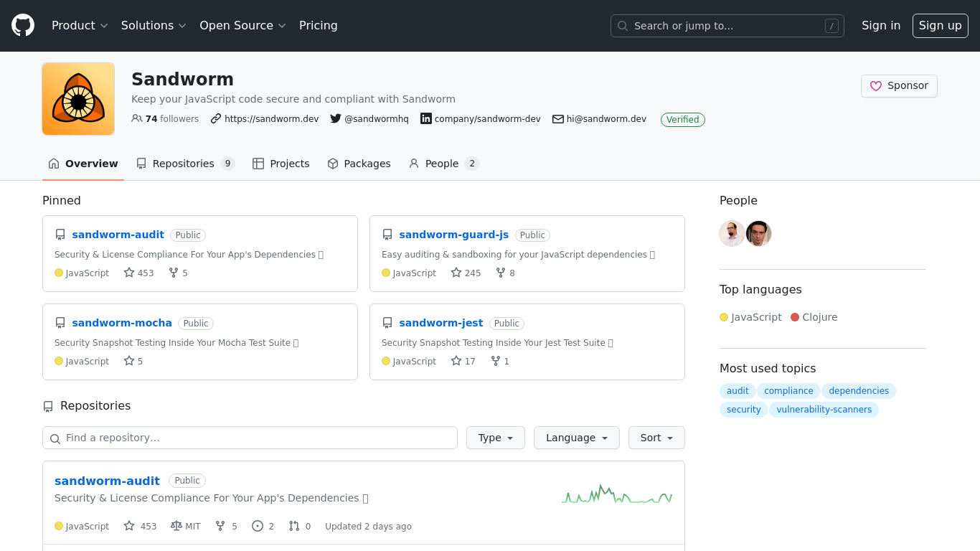The width and height of the screenshot is (980, 551).
Task: View 5 forks in repository list row
Action: click(227, 526)
